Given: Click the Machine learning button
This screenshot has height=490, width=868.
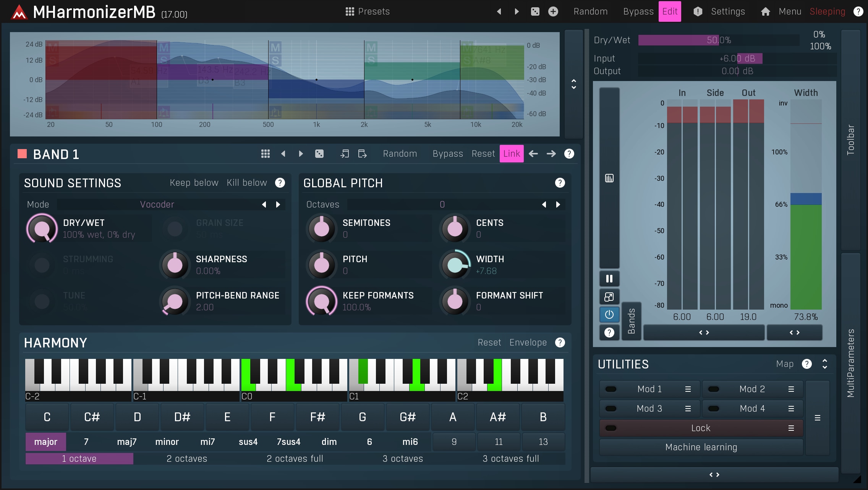Looking at the screenshot, I should [701, 447].
